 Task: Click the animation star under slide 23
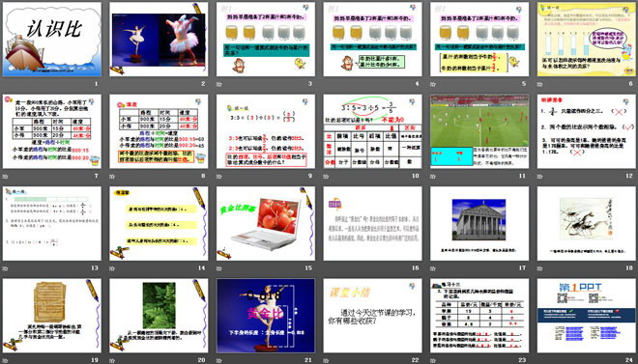point(433,360)
